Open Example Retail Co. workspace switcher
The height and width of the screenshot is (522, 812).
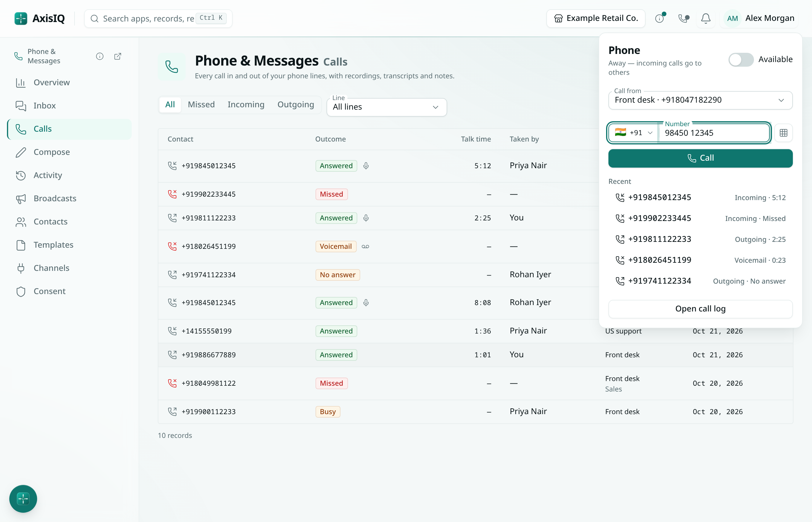click(596, 18)
